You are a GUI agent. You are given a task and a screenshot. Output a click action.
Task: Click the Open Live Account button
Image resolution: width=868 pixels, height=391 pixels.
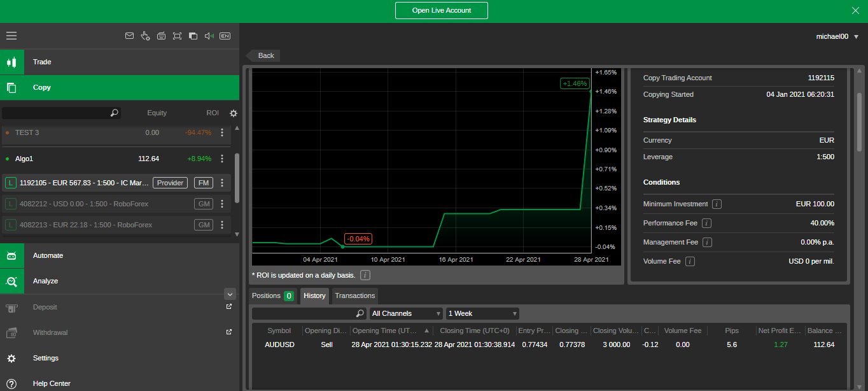(441, 10)
